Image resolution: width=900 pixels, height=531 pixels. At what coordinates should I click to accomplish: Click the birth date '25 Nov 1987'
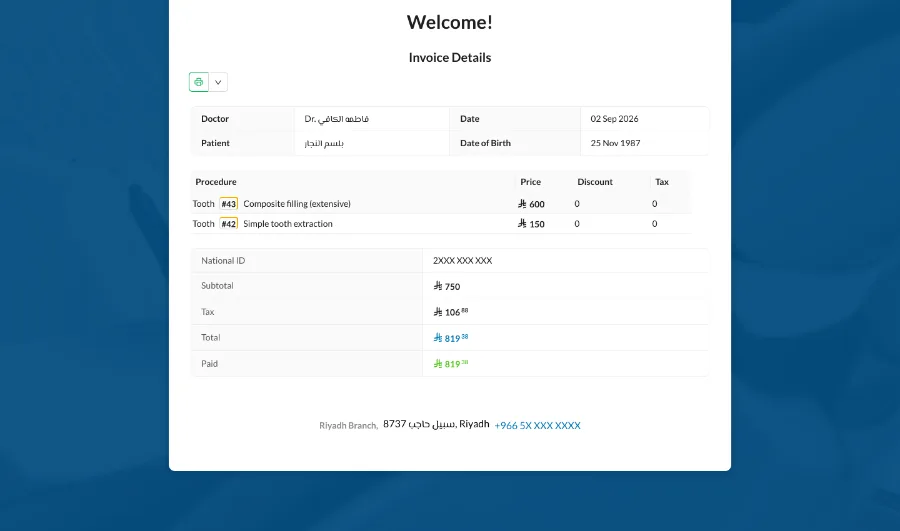click(615, 143)
